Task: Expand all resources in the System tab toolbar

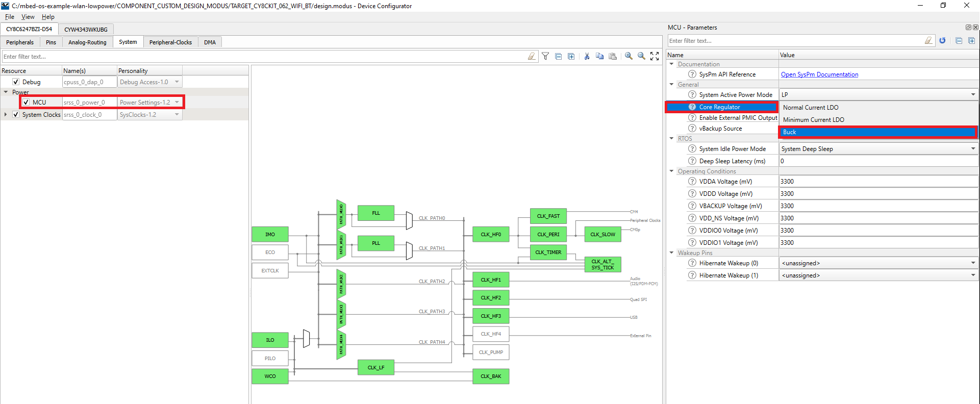Action: [571, 57]
